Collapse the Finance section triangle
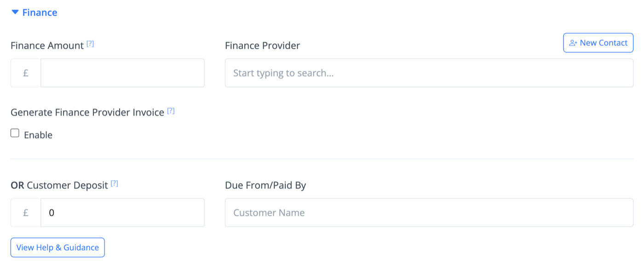This screenshot has height=265, width=644. point(15,12)
